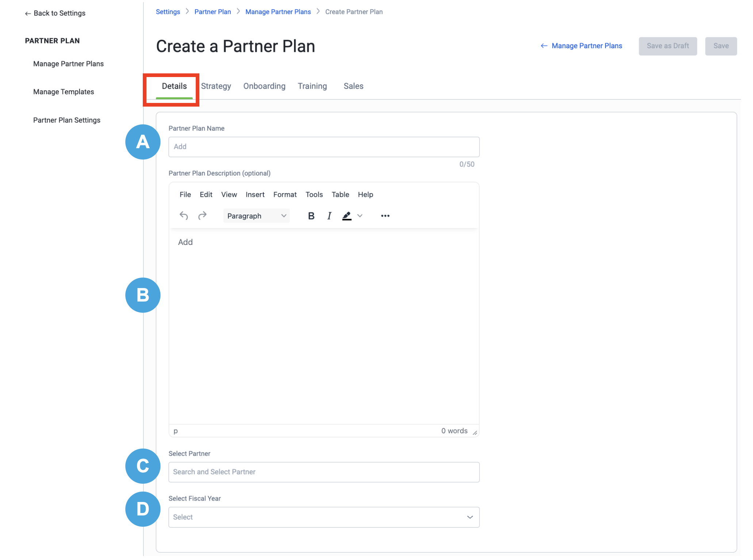Screen dimensions: 753x560
Task: Switch to the Training tab
Action: click(x=312, y=87)
